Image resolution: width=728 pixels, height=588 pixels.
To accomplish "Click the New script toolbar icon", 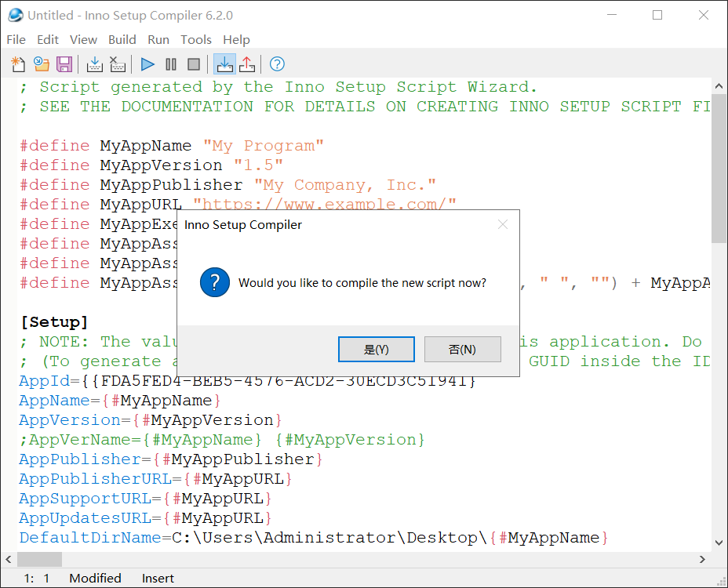I will pos(18,64).
